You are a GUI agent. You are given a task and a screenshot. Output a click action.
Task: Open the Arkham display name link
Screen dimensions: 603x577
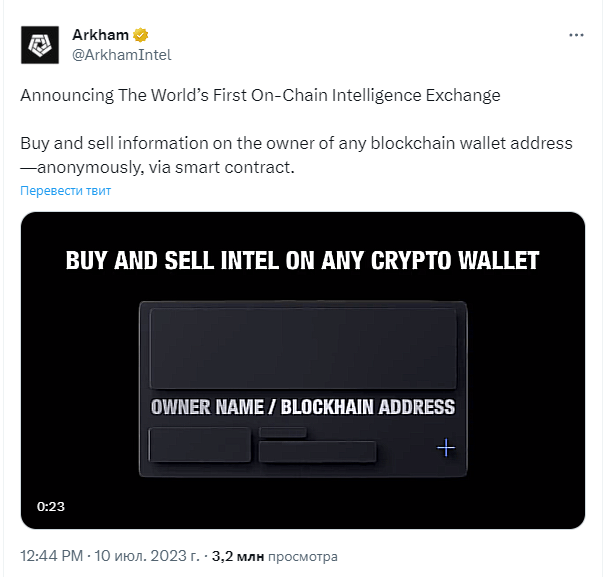(x=100, y=35)
